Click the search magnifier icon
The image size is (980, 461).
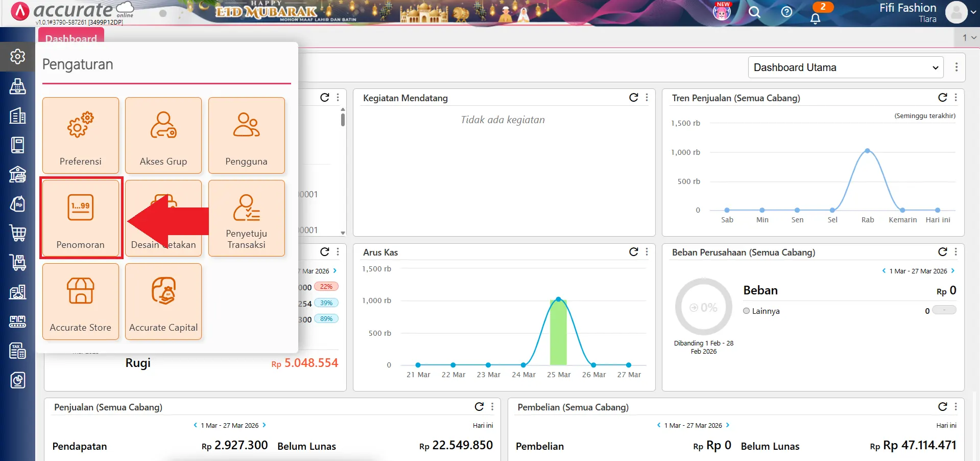coord(754,12)
